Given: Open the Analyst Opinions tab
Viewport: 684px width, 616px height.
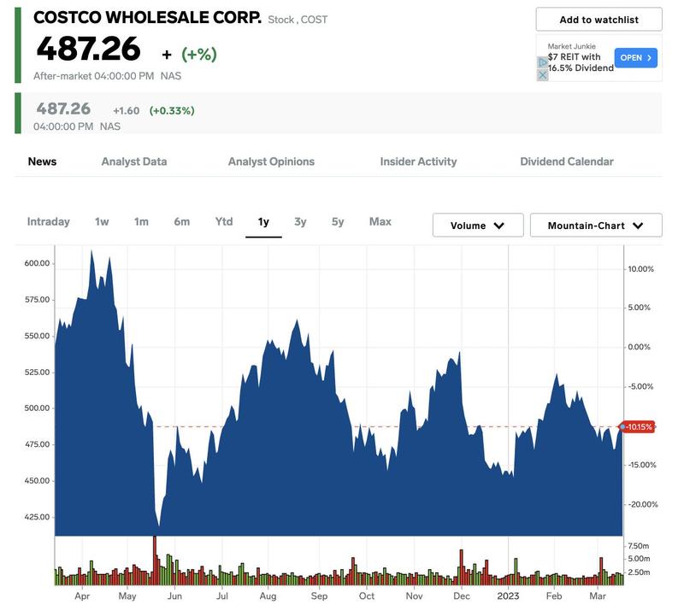Looking at the screenshot, I should [x=271, y=161].
